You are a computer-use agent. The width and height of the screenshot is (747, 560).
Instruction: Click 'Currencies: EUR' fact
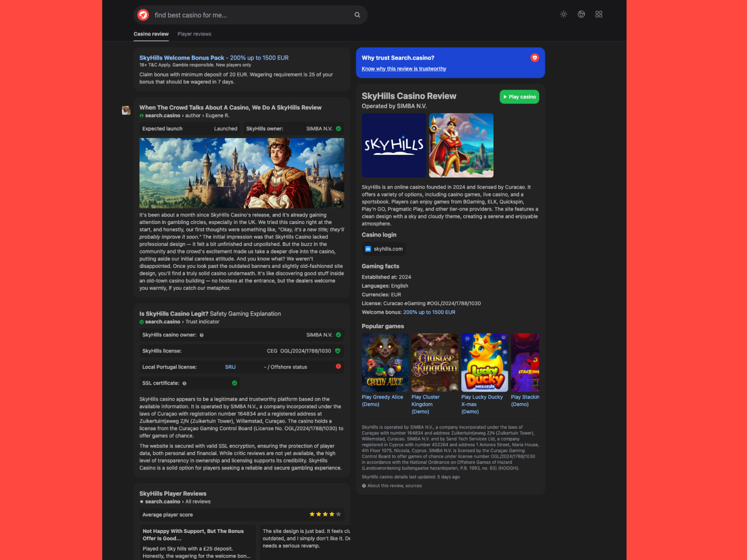click(x=381, y=295)
